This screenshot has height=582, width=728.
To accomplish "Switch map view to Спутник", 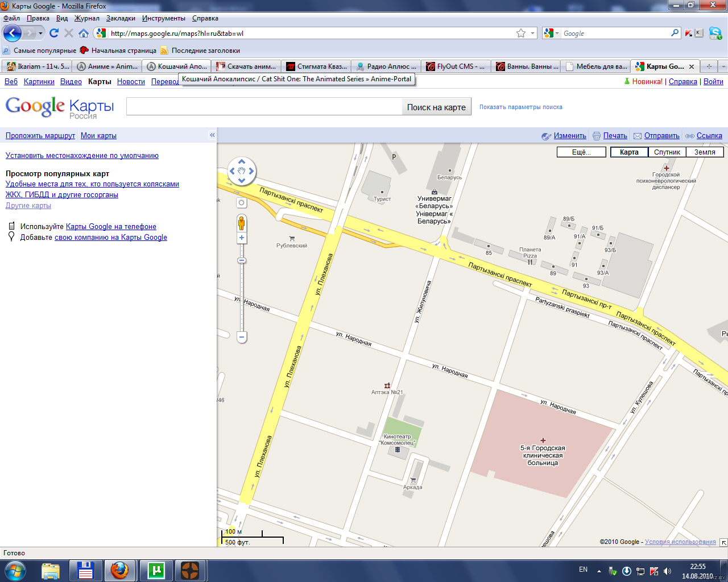I will 667,152.
